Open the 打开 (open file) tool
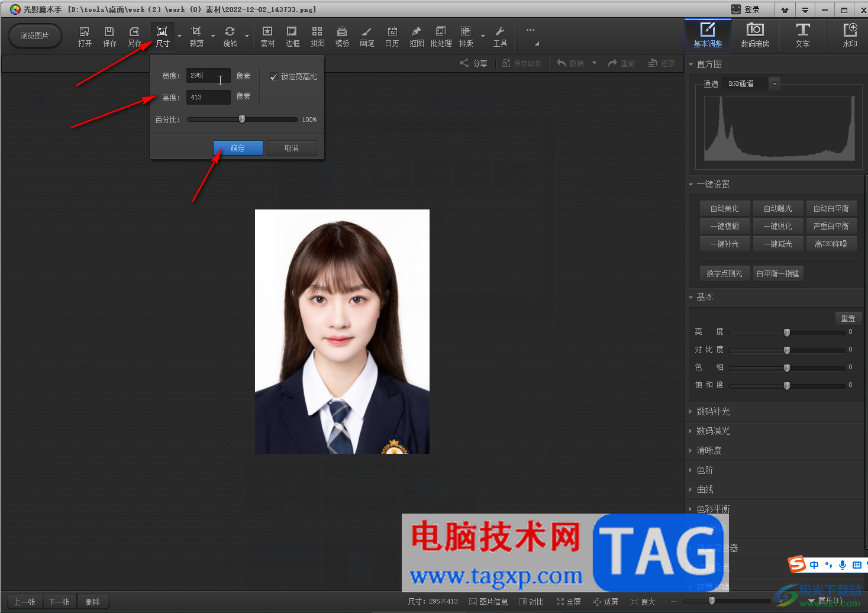The image size is (868, 613). coord(85,36)
